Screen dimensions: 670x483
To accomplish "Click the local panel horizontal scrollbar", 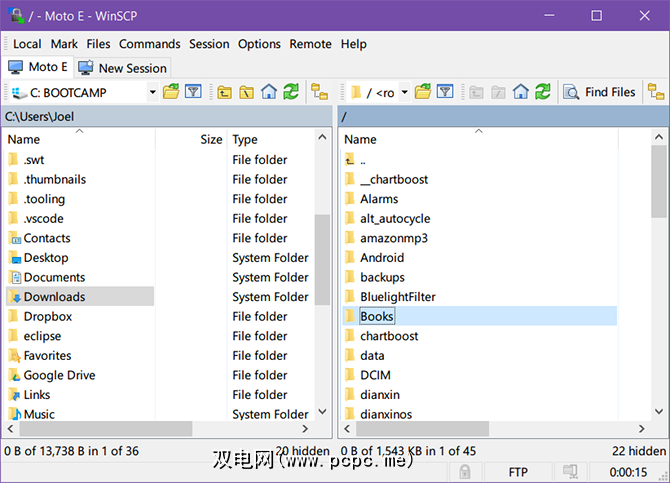I will tap(106, 428).
